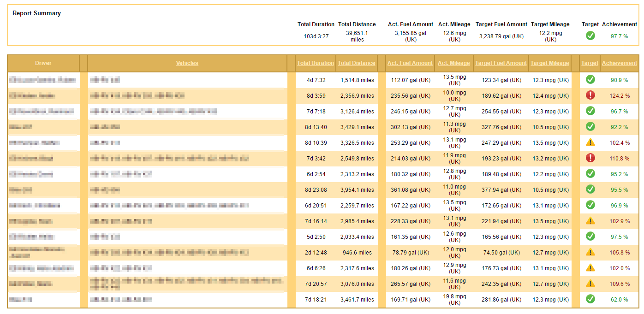Select distance cell 2,356.9 miles

click(x=357, y=96)
